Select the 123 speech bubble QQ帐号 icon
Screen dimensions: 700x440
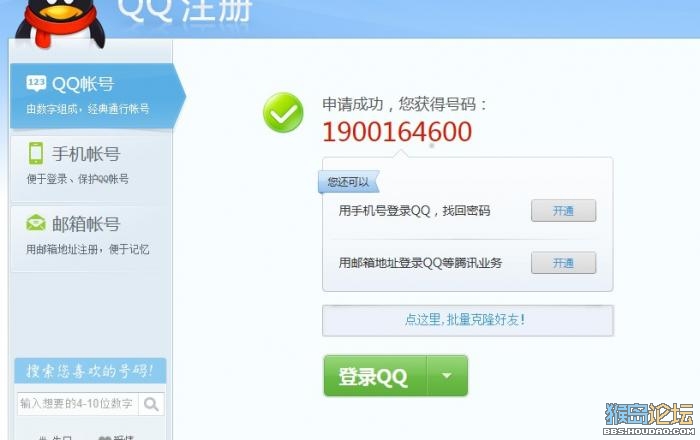tap(36, 83)
